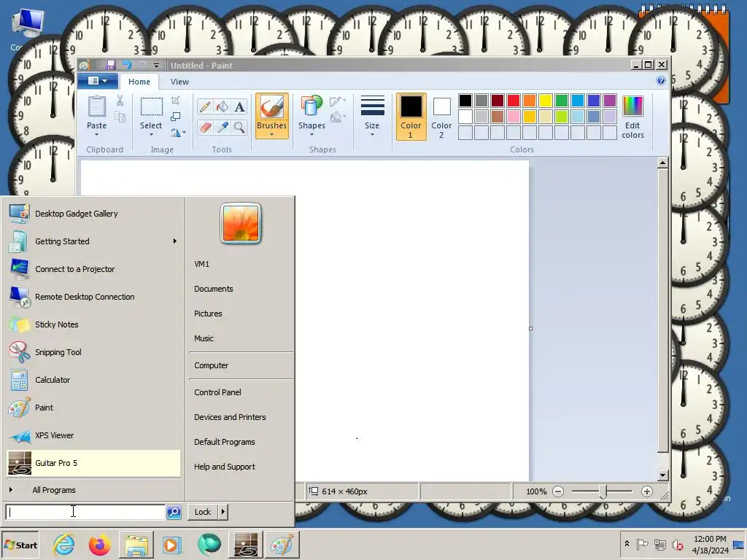Open Documents from Start menu
The height and width of the screenshot is (560, 747).
pos(214,289)
